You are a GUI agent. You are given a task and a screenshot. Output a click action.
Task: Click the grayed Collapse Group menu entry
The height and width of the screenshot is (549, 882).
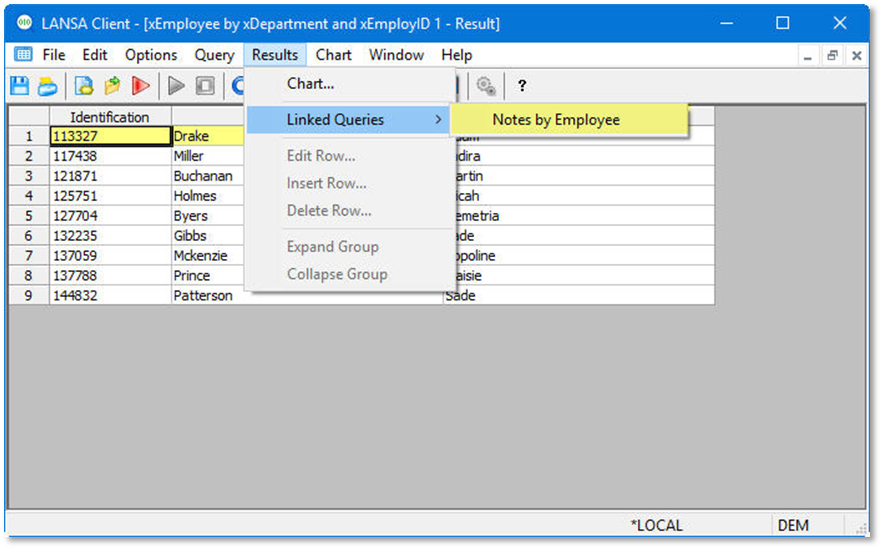pyautogui.click(x=349, y=274)
